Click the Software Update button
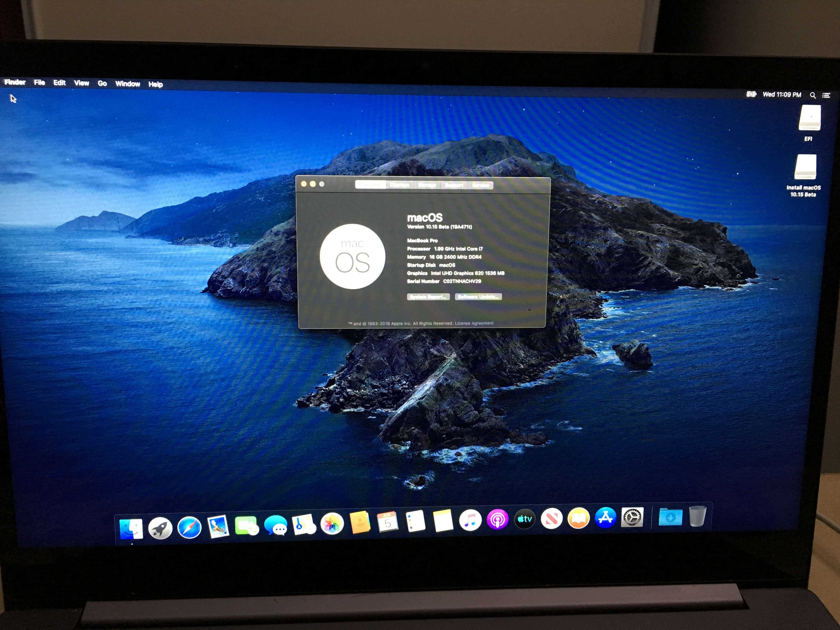 [x=479, y=297]
